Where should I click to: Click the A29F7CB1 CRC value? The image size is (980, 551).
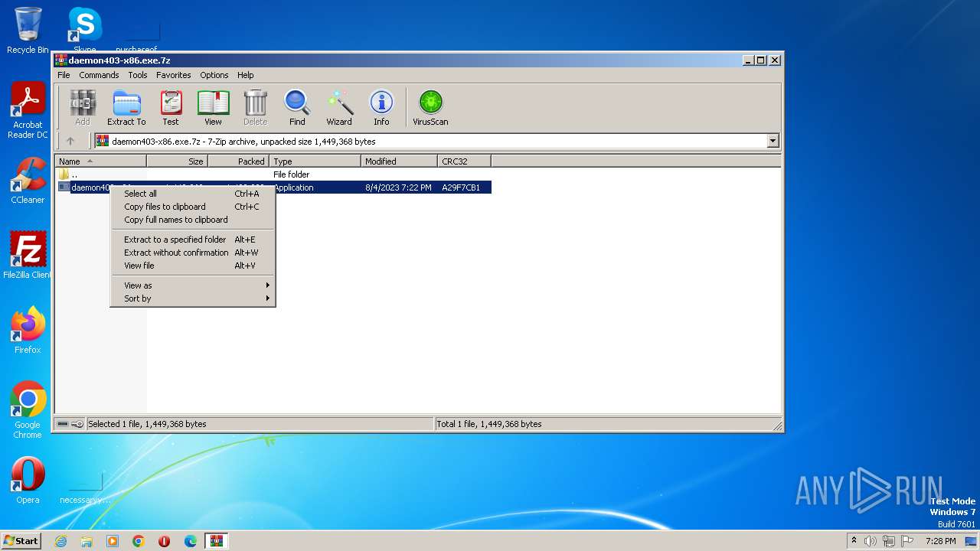(x=461, y=187)
